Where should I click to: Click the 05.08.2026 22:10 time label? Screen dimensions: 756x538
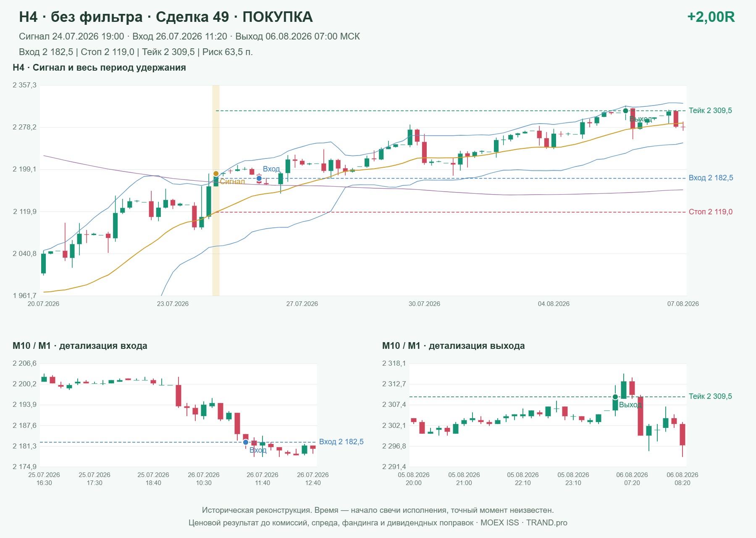coord(523,479)
